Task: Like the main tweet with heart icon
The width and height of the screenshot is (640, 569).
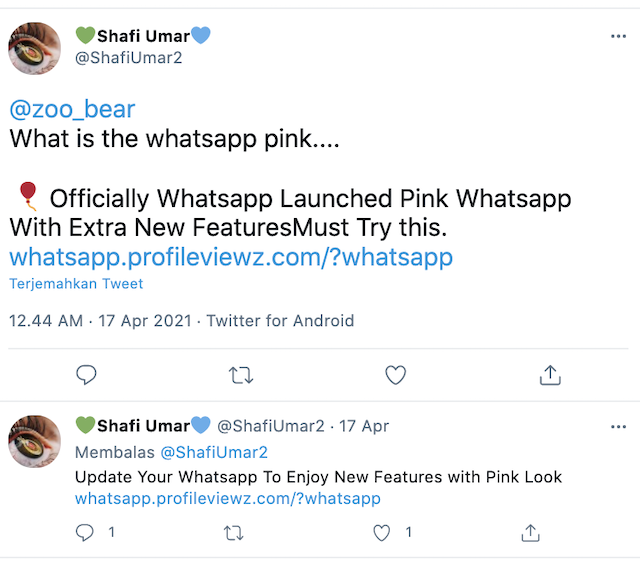Action: click(396, 375)
